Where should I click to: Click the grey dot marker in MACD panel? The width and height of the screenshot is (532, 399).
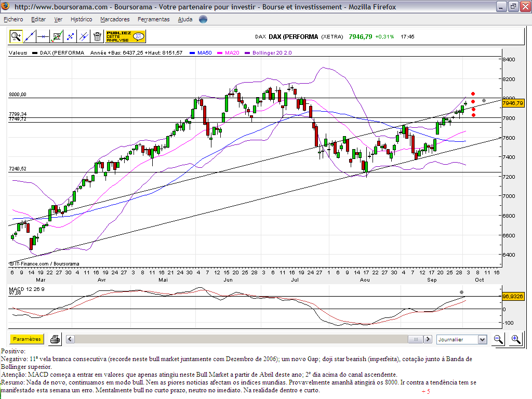pos(461,292)
